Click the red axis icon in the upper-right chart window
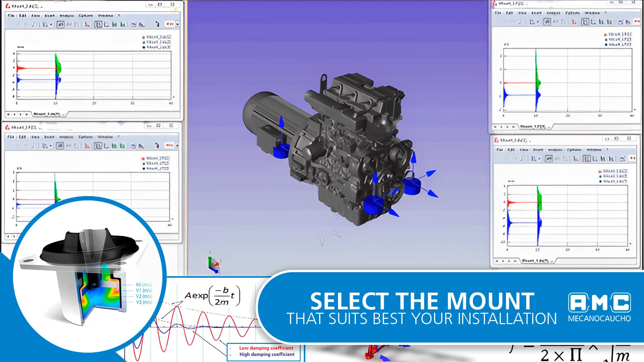644x362 pixels. coord(574,22)
